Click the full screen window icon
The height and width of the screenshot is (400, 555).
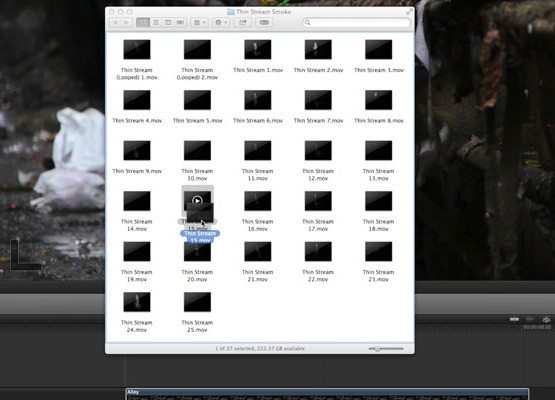[x=408, y=12]
